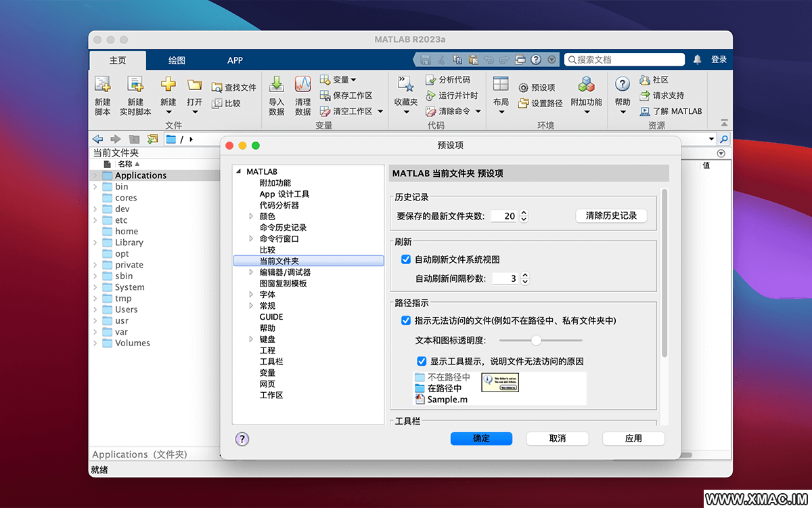The image size is (812, 508).
Task: Expand the 命令行窗口 tree node
Action: pos(252,238)
